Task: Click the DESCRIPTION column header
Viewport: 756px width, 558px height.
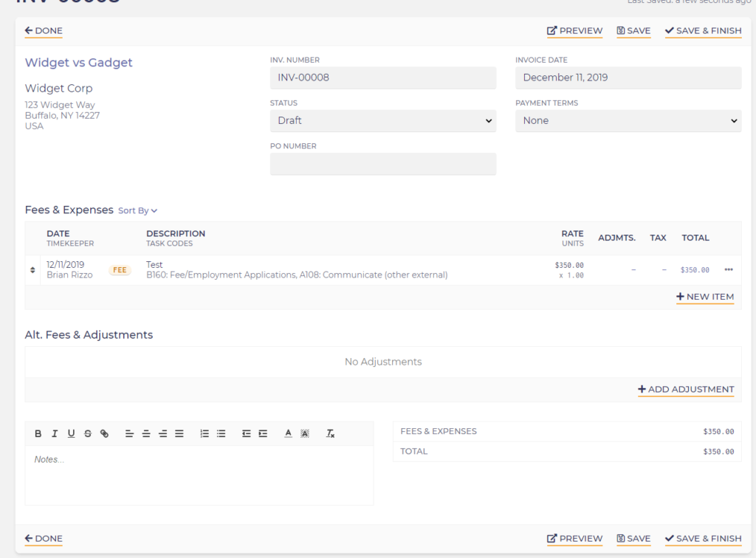Action: coord(176,234)
